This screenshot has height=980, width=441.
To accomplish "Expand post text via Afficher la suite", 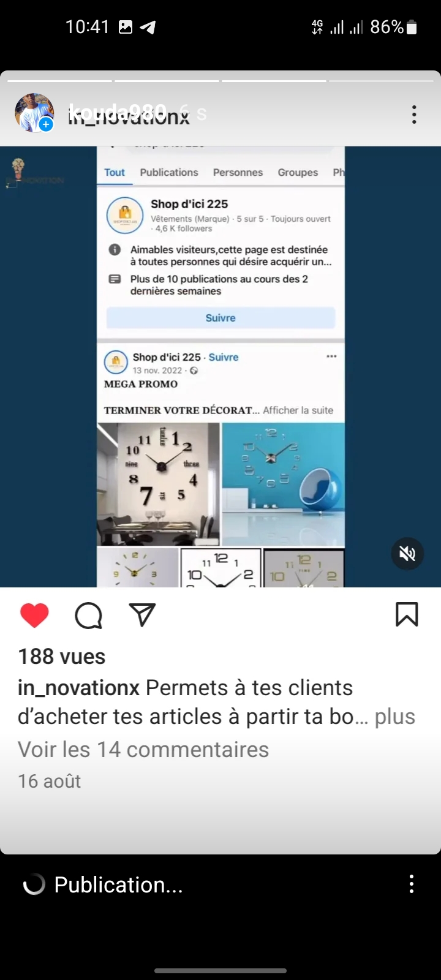I will 298,410.
